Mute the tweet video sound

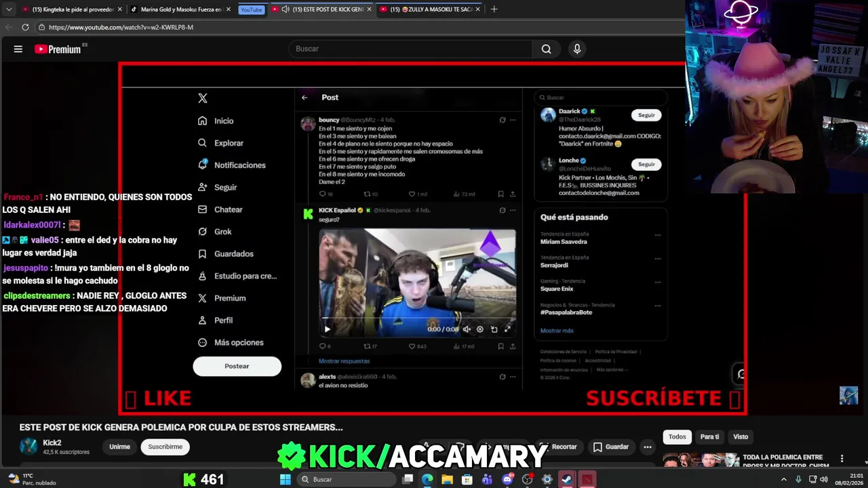click(466, 329)
